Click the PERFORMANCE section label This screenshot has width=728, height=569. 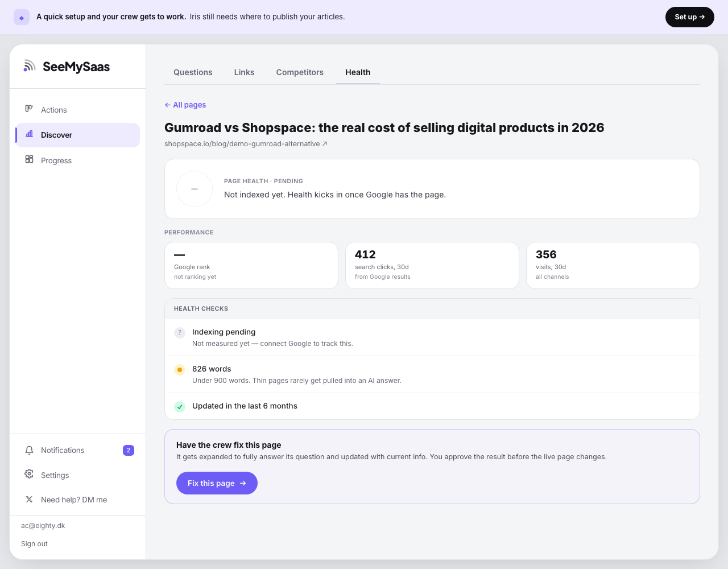pos(189,232)
